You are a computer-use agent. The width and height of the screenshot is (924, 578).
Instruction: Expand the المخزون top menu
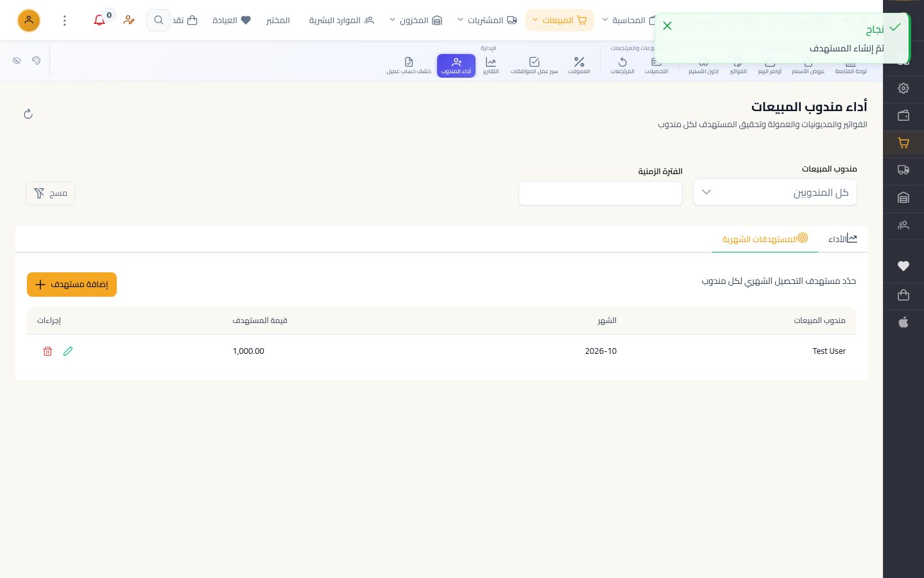click(416, 21)
